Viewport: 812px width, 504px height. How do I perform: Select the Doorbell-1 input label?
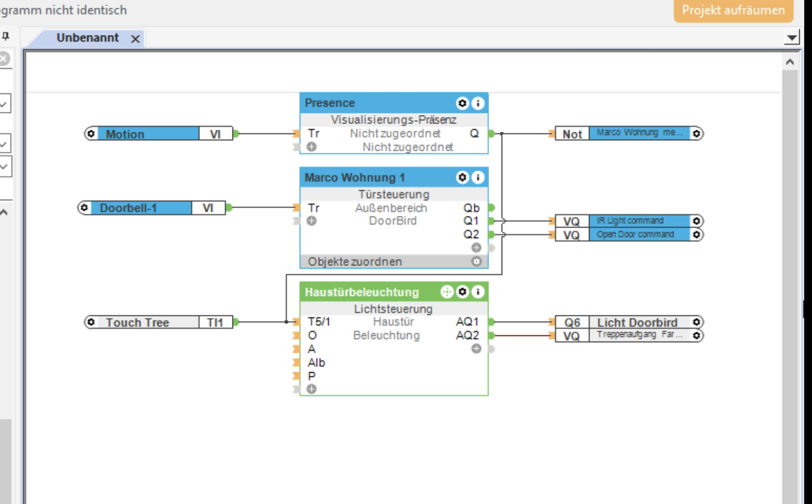(128, 208)
